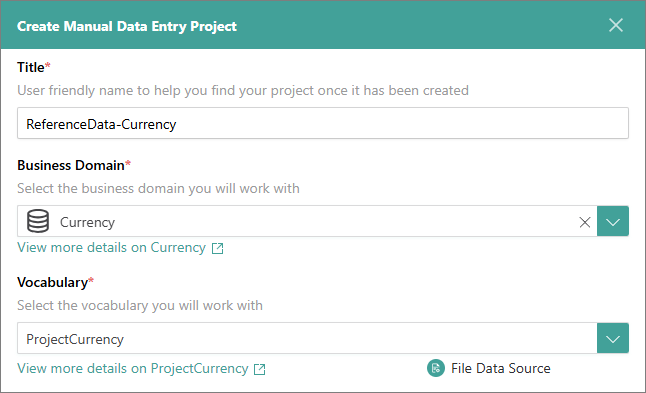This screenshot has width=646, height=393.
Task: Select the File Data Source label
Action: point(501,368)
